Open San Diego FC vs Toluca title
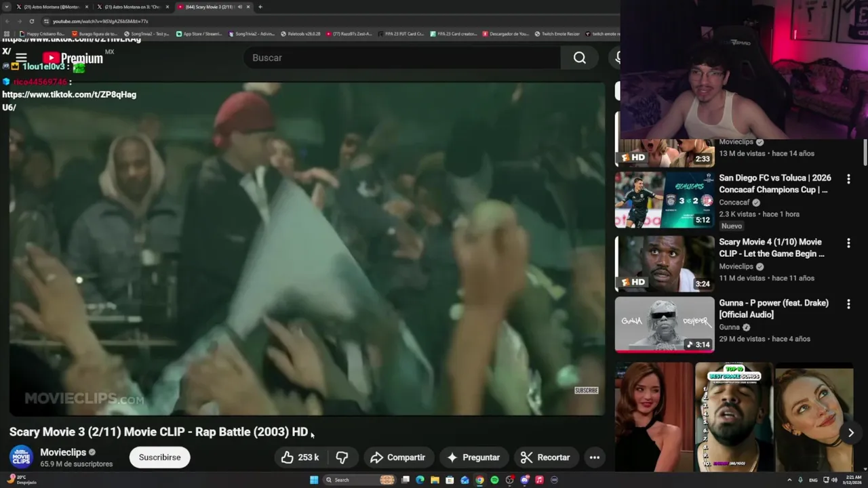This screenshot has width=868, height=488. point(774,184)
